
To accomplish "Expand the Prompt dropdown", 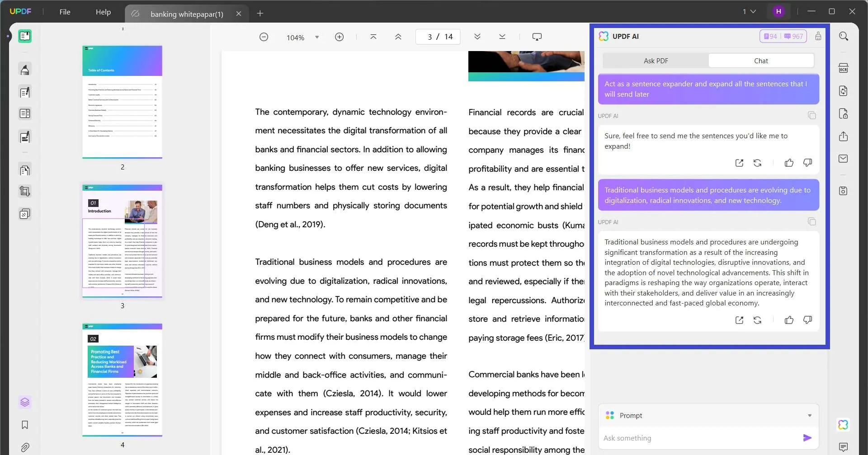I will (809, 415).
